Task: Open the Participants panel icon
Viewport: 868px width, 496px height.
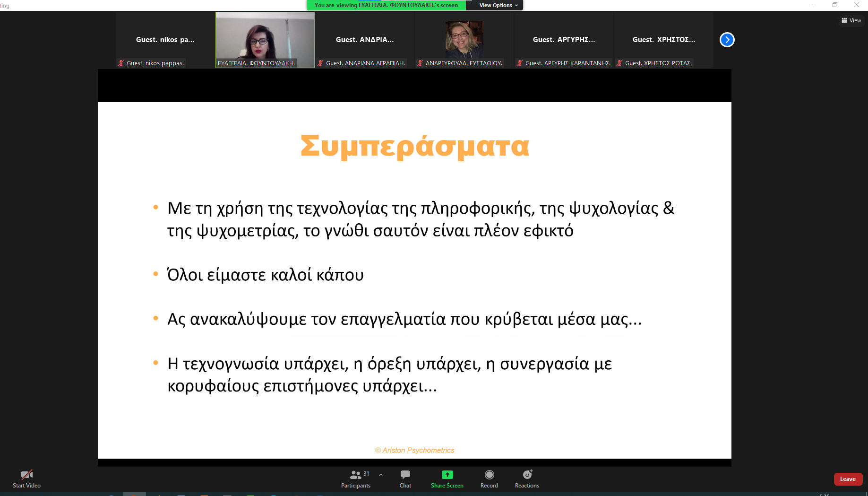Action: [x=355, y=475]
